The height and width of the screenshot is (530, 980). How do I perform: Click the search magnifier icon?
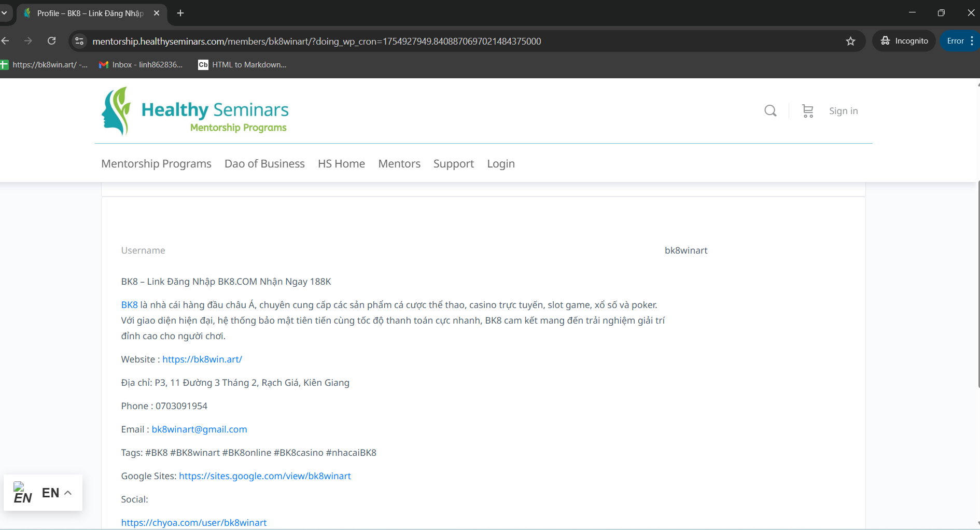click(x=770, y=111)
